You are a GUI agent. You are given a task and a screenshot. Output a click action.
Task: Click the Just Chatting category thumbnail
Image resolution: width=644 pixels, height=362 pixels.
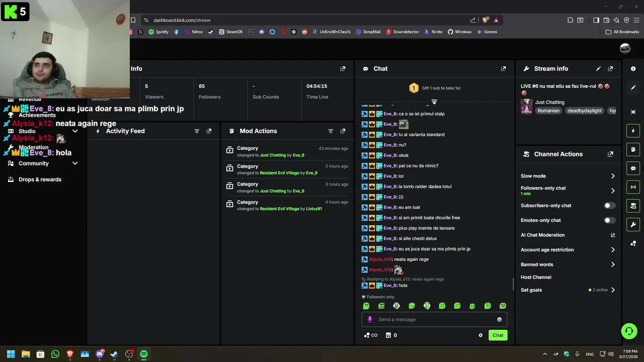tap(526, 107)
